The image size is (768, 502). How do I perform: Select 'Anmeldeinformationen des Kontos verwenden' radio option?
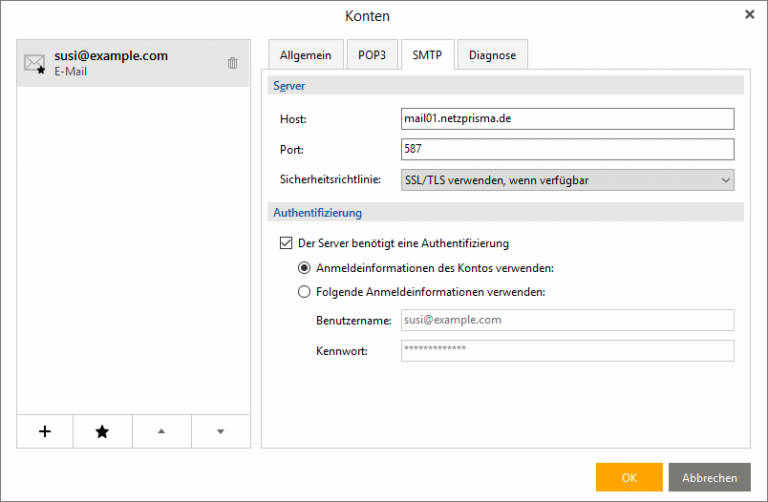click(x=305, y=268)
